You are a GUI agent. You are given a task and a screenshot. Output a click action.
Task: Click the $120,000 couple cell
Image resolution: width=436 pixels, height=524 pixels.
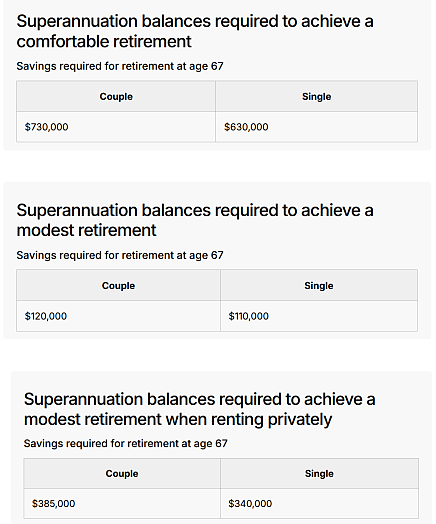pyautogui.click(x=118, y=316)
